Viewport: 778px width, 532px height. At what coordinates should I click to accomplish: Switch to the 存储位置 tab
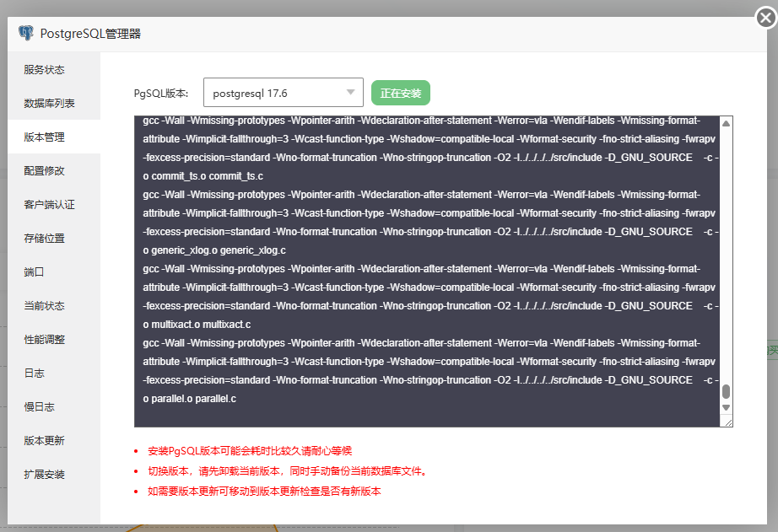click(x=54, y=239)
